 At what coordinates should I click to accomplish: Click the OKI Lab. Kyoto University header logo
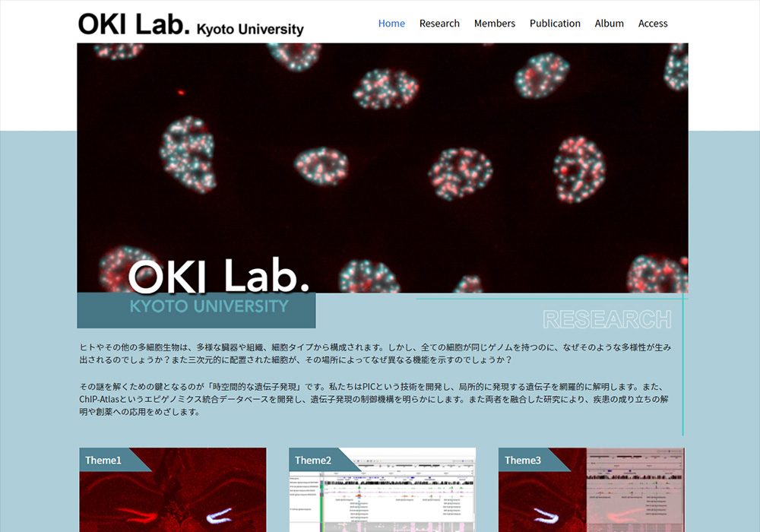pyautogui.click(x=191, y=24)
